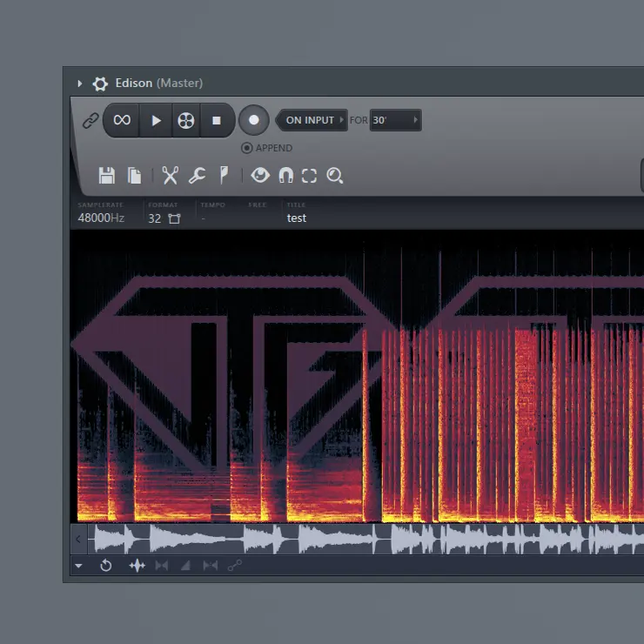The height and width of the screenshot is (644, 644).
Task: Click the first greyed-out fade bowtie icon
Action: point(162,566)
